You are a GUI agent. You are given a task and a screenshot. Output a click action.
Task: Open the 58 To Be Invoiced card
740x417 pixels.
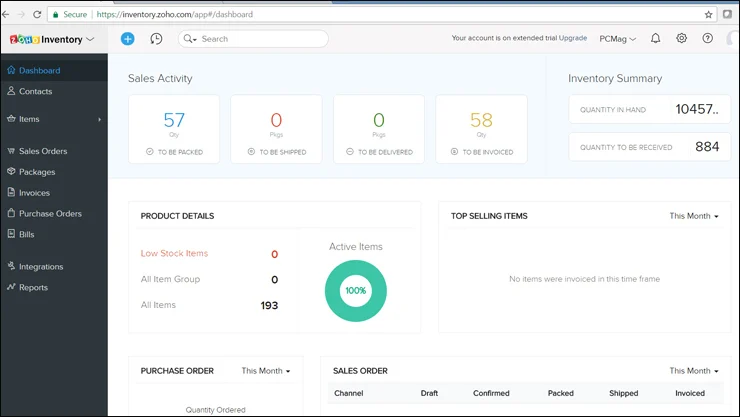(x=481, y=129)
